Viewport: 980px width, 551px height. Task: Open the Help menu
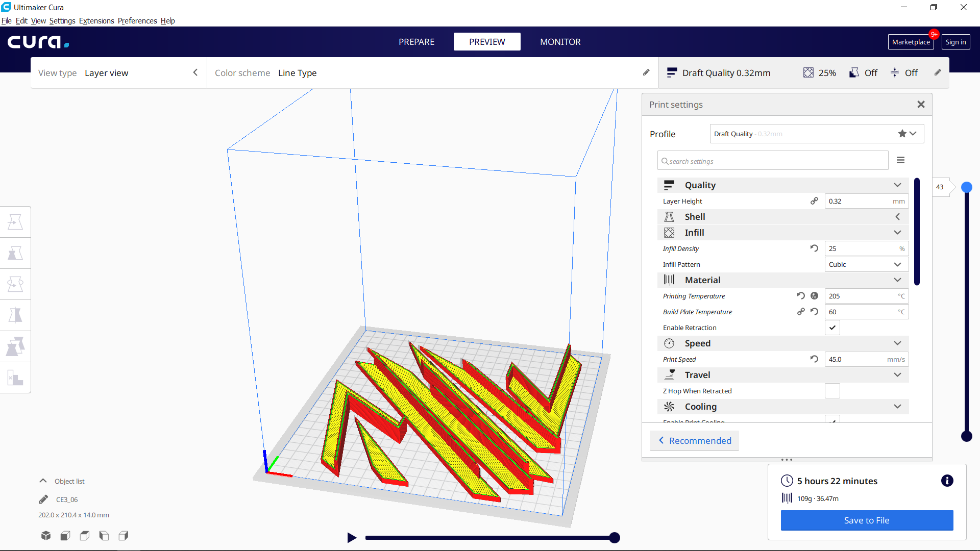[x=167, y=21]
